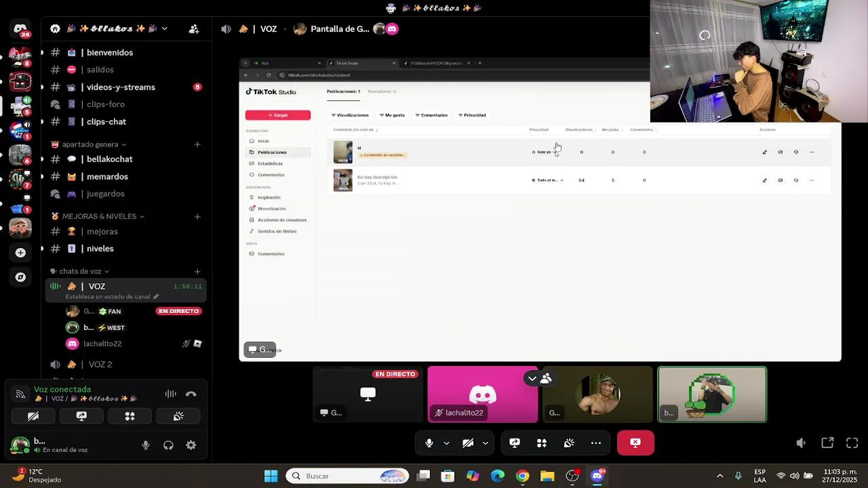Toggle camera in the voice connected panel
Image resolution: width=868 pixels, height=488 pixels.
(33, 416)
